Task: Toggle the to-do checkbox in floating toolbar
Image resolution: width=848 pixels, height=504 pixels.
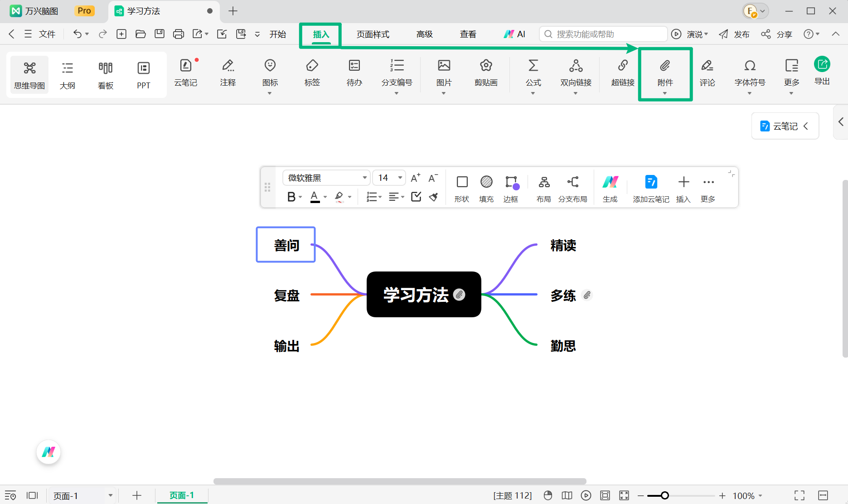Action: coord(416,197)
